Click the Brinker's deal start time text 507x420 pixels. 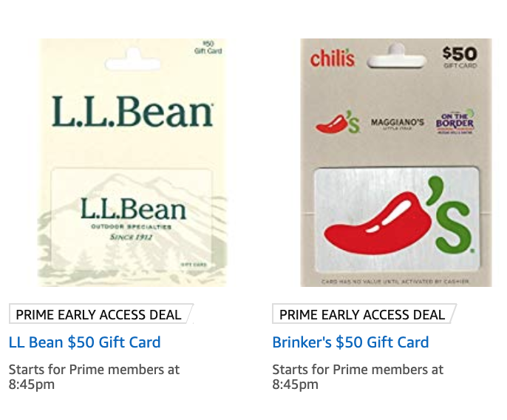click(358, 377)
